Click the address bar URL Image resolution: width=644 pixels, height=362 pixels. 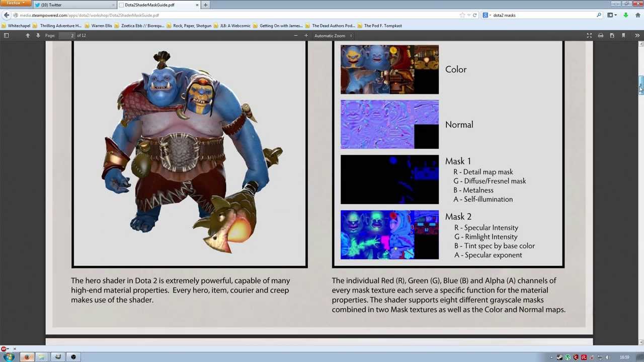pyautogui.click(x=90, y=15)
